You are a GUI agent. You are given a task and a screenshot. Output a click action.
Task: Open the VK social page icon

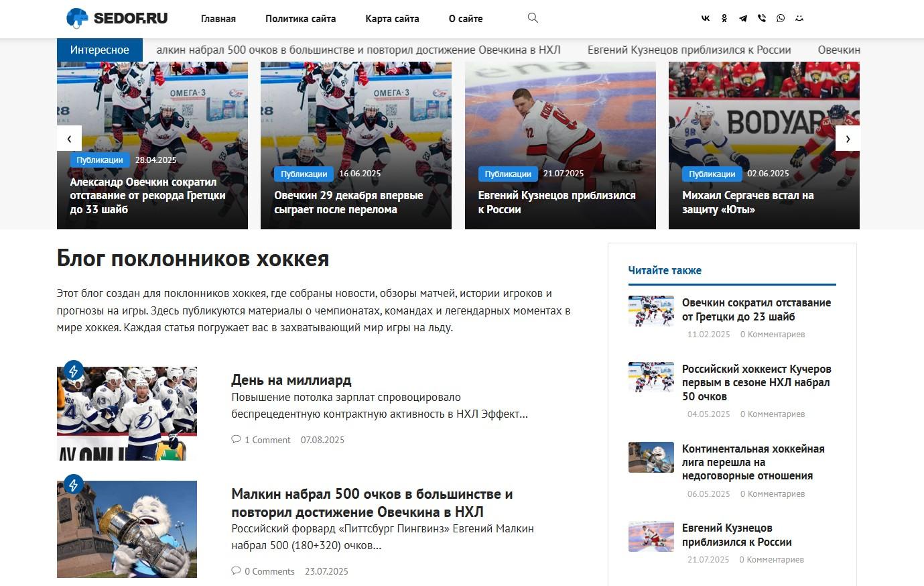(x=706, y=19)
